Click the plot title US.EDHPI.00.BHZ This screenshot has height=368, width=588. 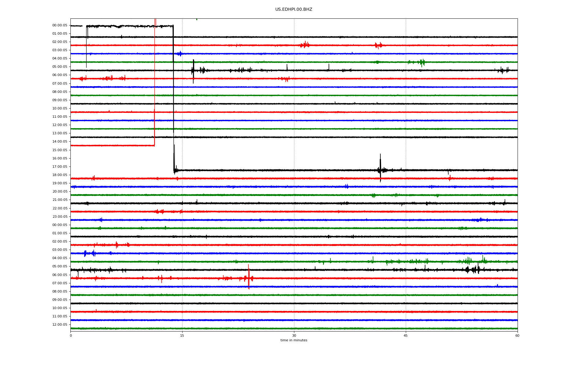click(x=293, y=10)
